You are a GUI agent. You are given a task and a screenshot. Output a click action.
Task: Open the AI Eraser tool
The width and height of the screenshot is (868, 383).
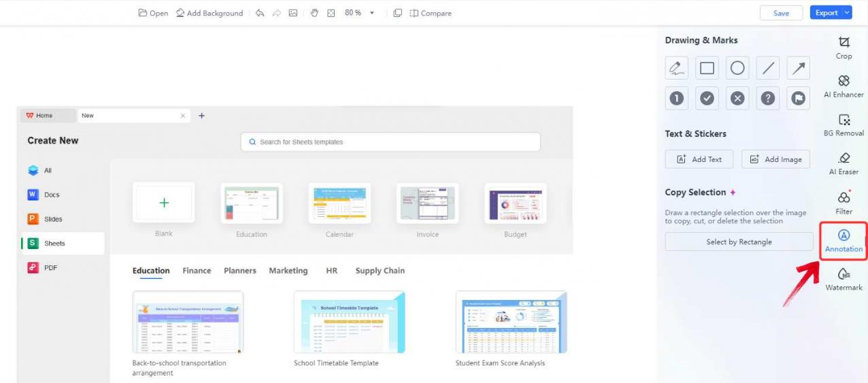click(x=844, y=164)
